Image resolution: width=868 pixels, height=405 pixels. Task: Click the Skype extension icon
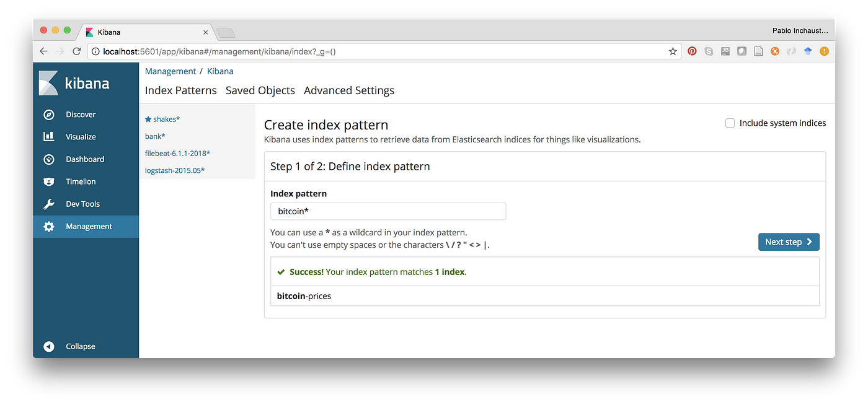(x=709, y=51)
